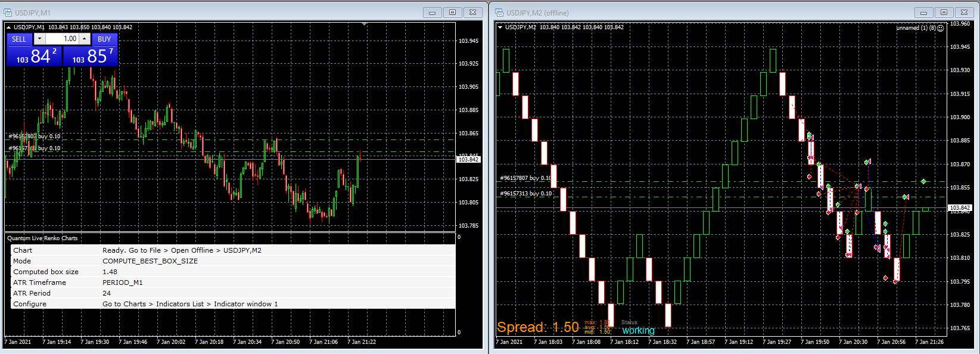Click the 103.842 current price tag in M1 chart
980x354 pixels.
[468, 159]
